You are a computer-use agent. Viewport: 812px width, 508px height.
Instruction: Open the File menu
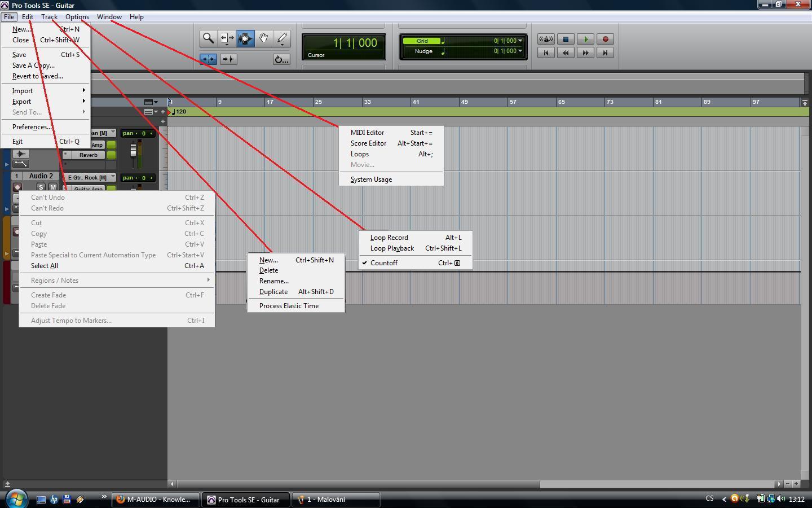9,17
